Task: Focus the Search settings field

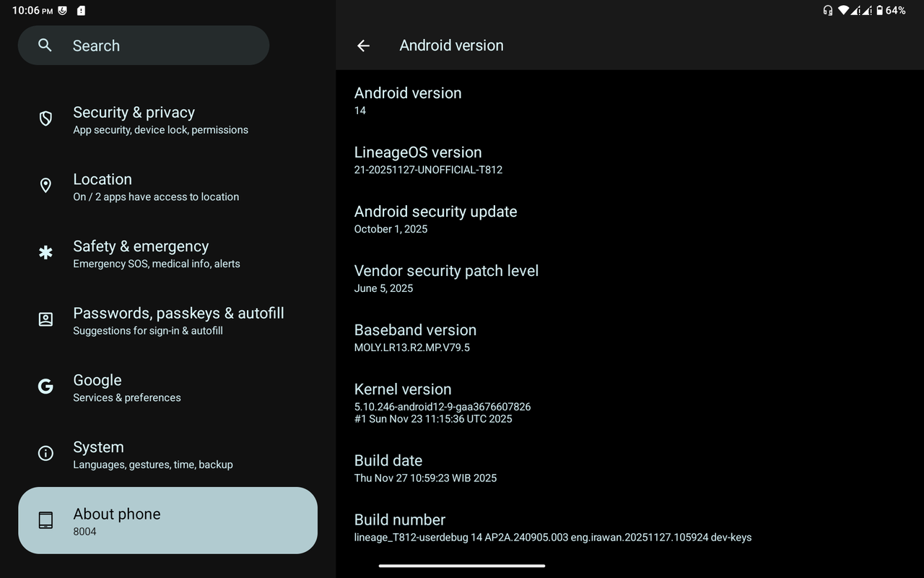Action: [x=144, y=46]
